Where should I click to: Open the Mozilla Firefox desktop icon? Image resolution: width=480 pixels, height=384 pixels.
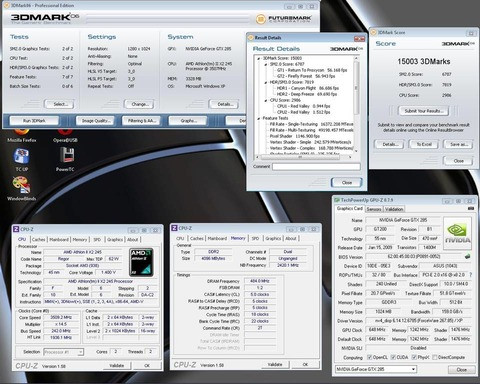(x=22, y=135)
